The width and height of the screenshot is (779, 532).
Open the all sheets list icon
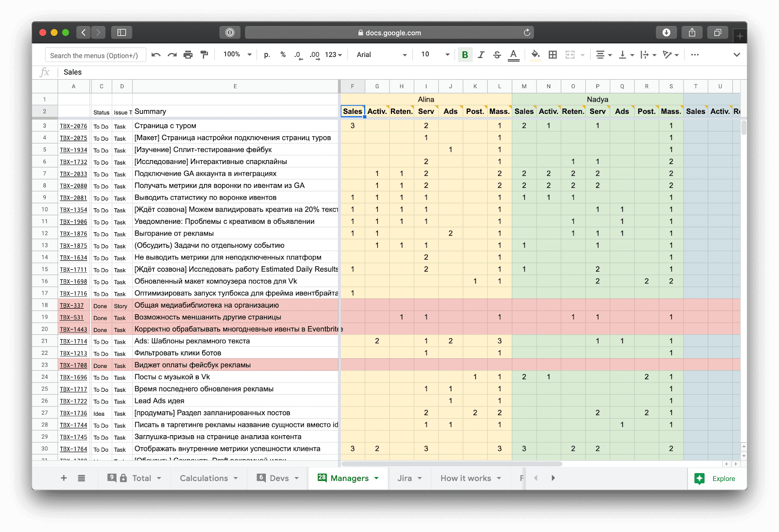81,478
